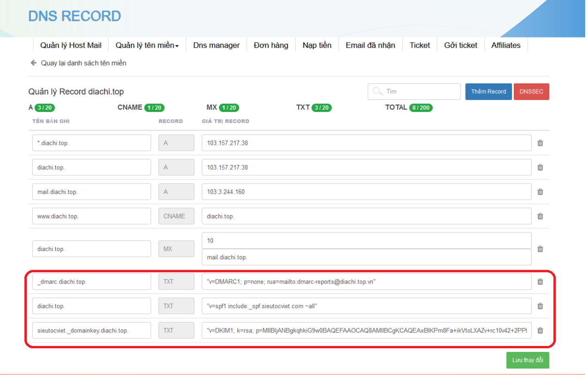The width and height of the screenshot is (588, 375).
Task: Edit the 103.3.244.160 value field
Action: coord(367,192)
